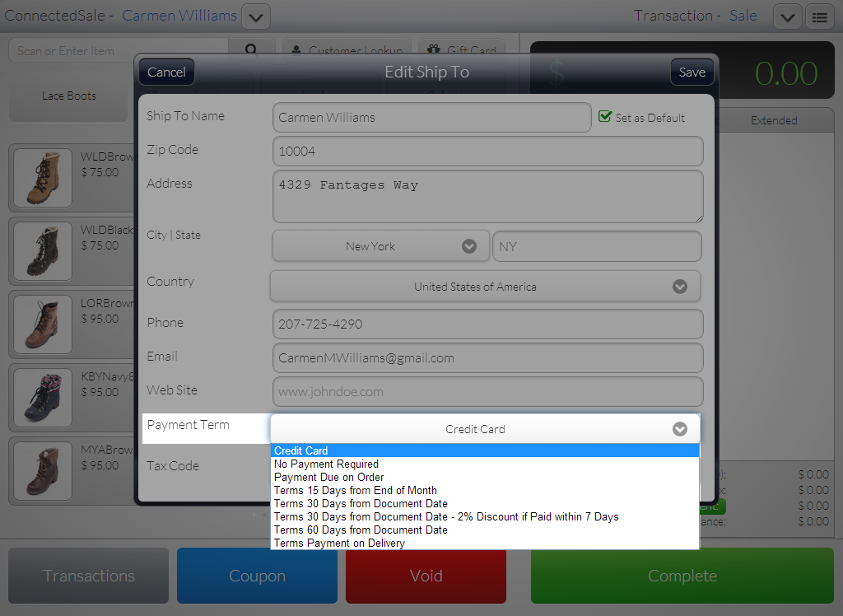Select plain Terms 30 Days from Document Date
Image resolution: width=843 pixels, height=616 pixels.
[x=485, y=503]
